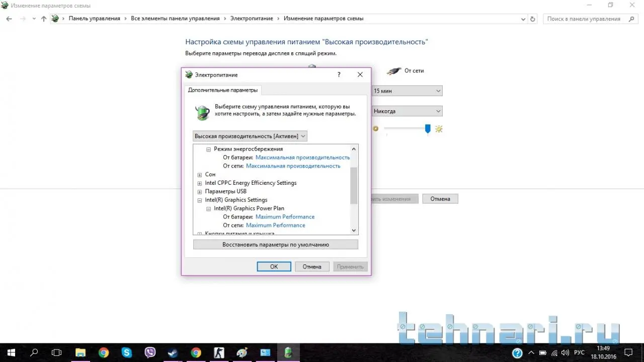Viewport: 644px width, 362px height.
Task: Open the Никогда dropdown in background window
Action: [x=407, y=111]
